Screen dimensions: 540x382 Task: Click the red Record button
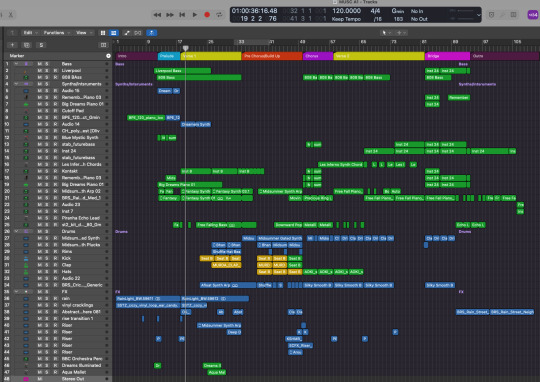[x=207, y=15]
